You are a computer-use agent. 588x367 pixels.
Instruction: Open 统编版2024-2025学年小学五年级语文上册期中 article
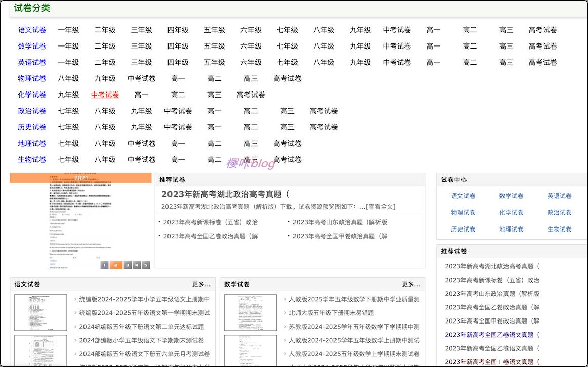click(145, 300)
